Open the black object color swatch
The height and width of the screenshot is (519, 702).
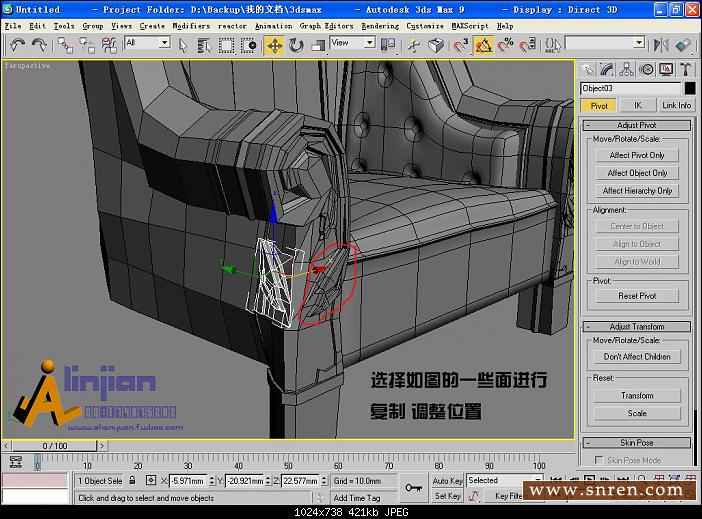tap(690, 88)
